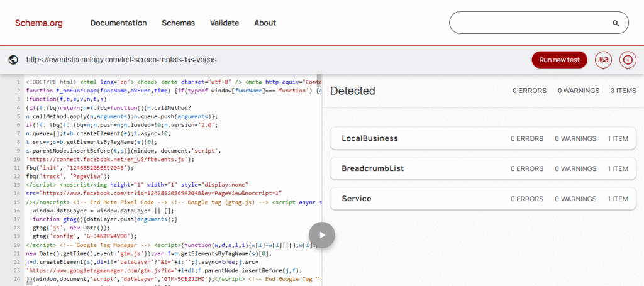Expand the Service result card
Screen dimensions: 644x286
483,199
